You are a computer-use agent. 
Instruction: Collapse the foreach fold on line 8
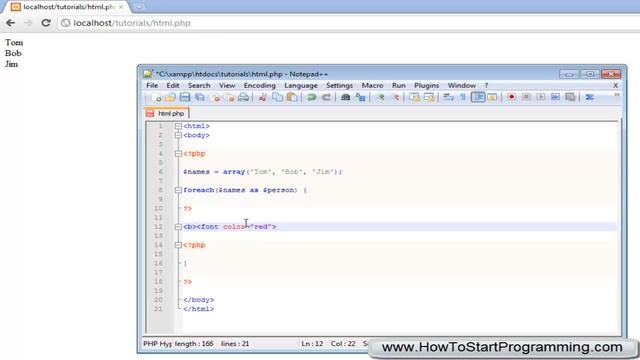coord(178,190)
